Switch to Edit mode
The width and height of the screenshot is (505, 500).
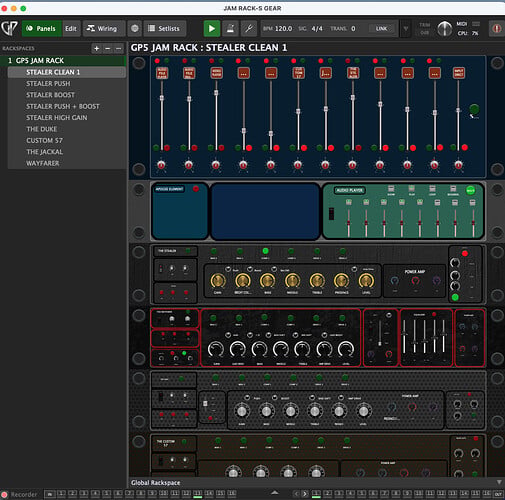tap(71, 29)
